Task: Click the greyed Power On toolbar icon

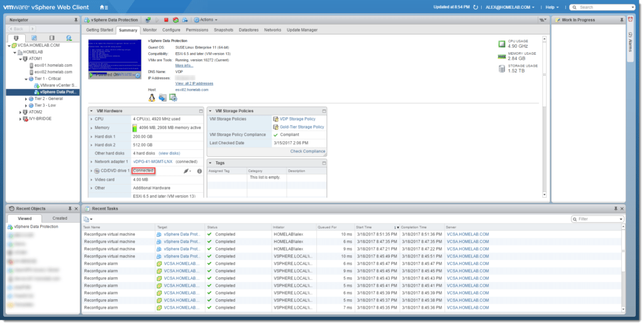Action: (157, 20)
